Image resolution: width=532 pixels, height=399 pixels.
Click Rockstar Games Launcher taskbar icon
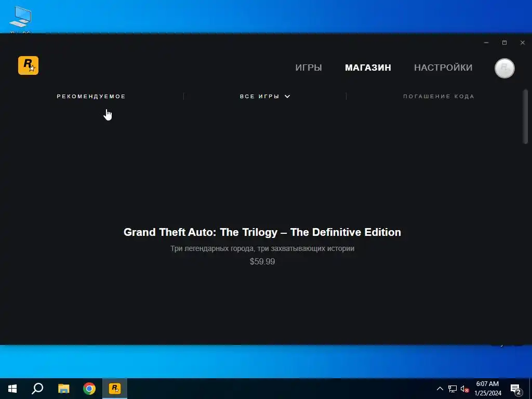click(115, 389)
